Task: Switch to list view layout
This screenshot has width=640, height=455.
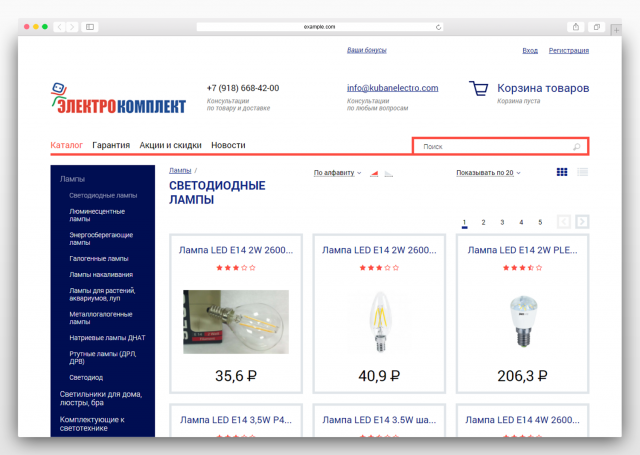Action: tap(582, 172)
